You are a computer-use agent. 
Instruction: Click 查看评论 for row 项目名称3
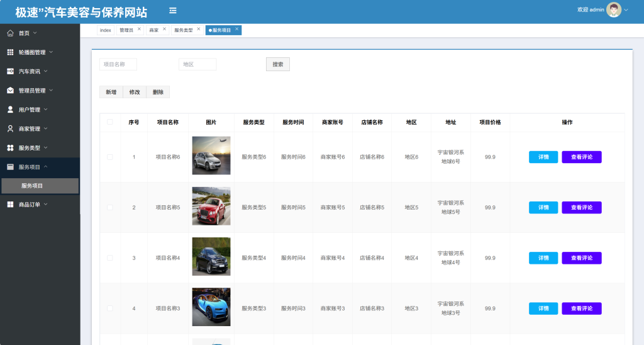click(582, 308)
